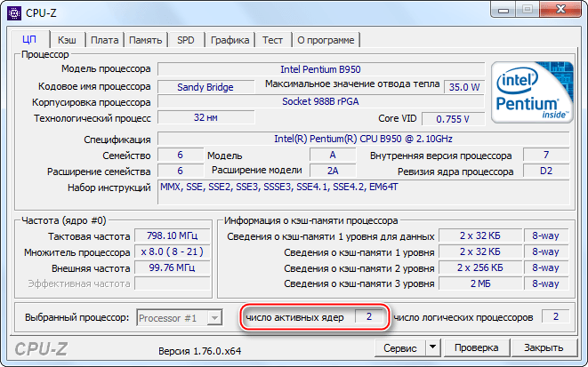Click the Sandy Bridge code name value
The height and width of the screenshot is (367, 588).
[205, 87]
